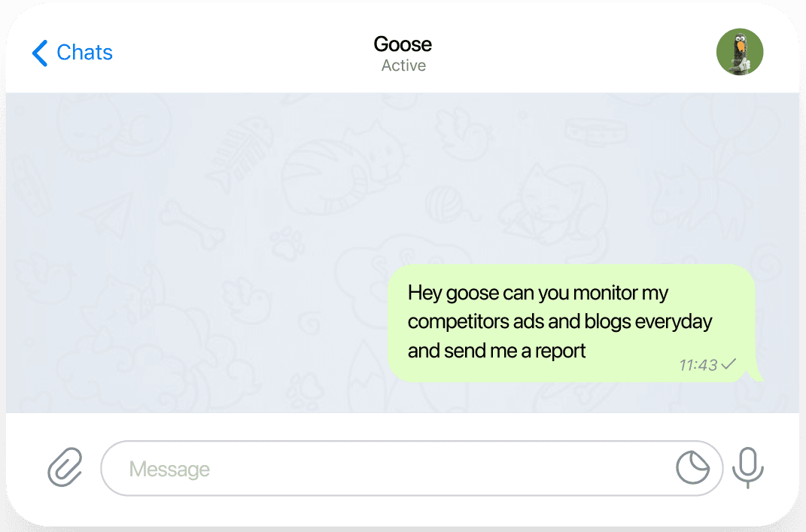The width and height of the screenshot is (806, 532).
Task: Tap the microphone voice message icon
Action: coord(747,467)
